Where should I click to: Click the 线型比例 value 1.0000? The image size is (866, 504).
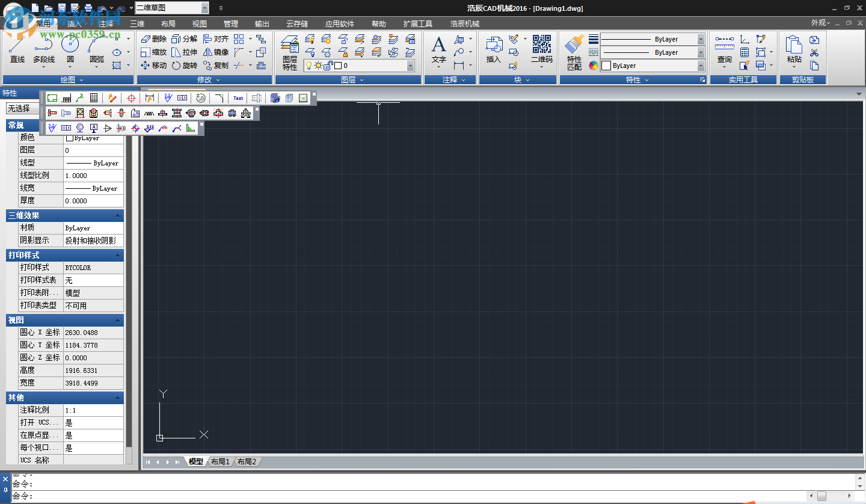click(x=93, y=176)
